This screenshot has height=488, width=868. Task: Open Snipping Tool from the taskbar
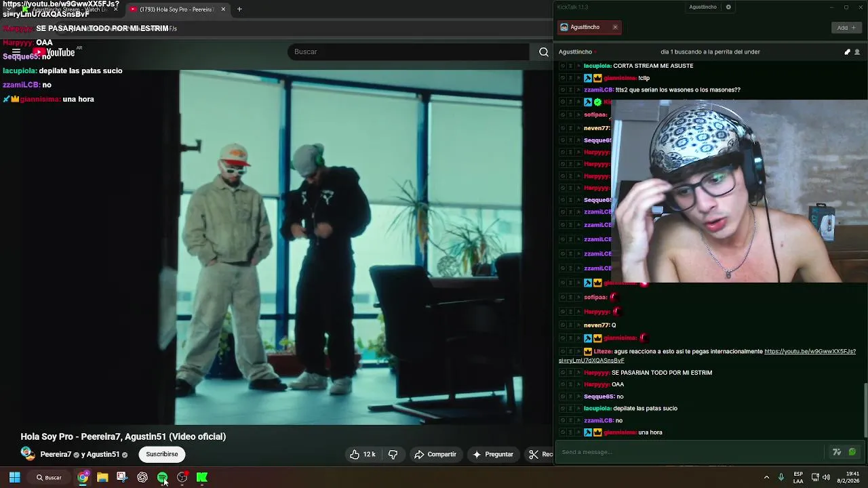[x=122, y=477]
